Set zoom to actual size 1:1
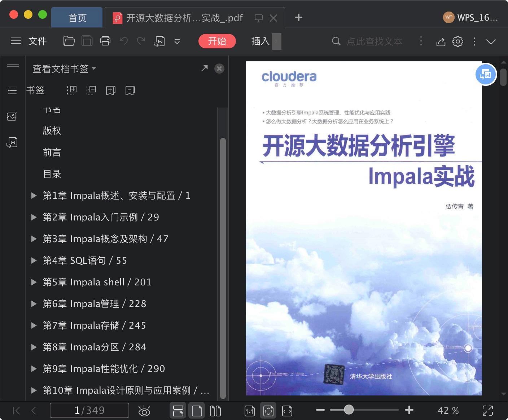 click(x=250, y=411)
